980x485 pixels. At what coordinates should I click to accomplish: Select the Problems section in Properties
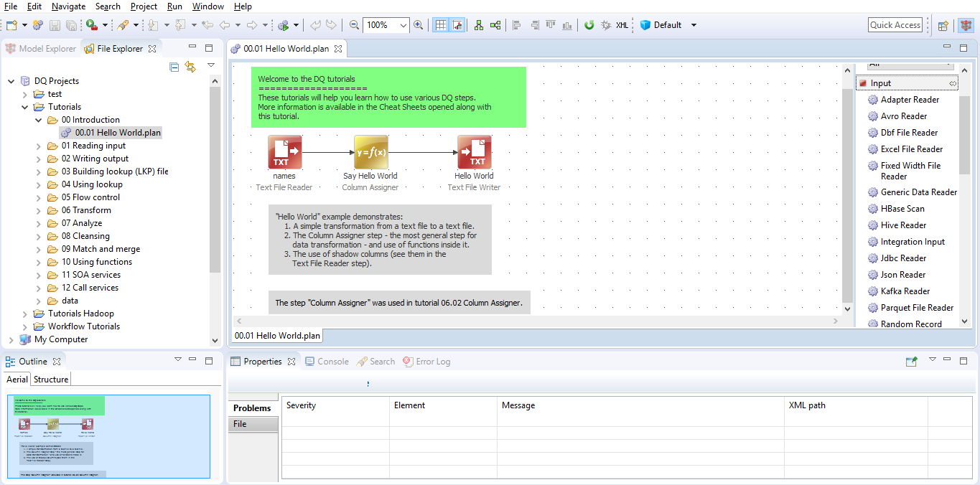coord(253,408)
